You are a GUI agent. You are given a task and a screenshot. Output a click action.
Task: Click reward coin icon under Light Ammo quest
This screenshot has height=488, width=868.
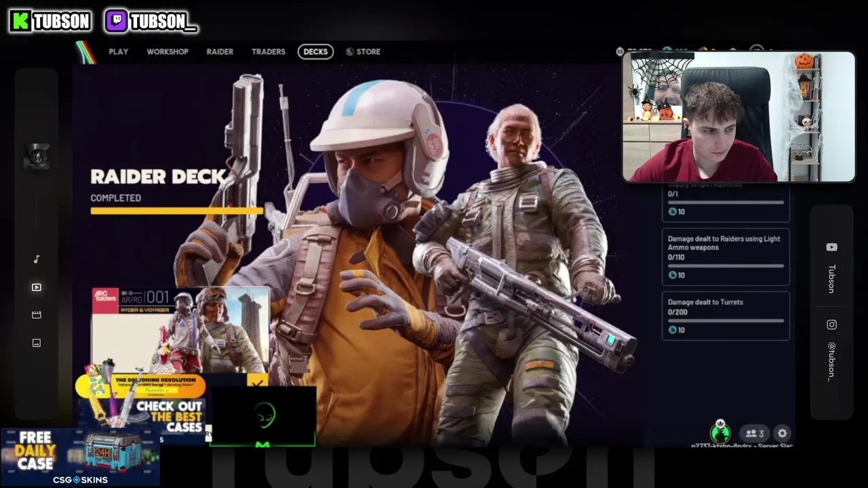tap(673, 275)
